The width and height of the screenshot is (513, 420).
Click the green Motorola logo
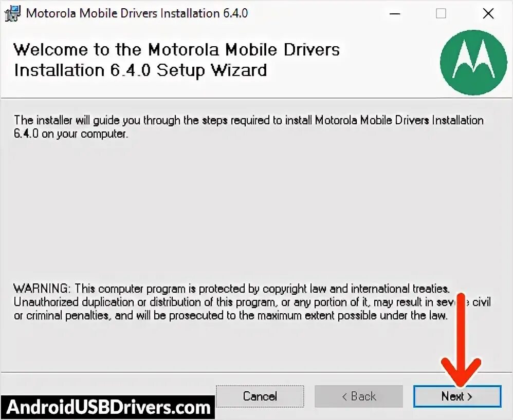point(473,62)
